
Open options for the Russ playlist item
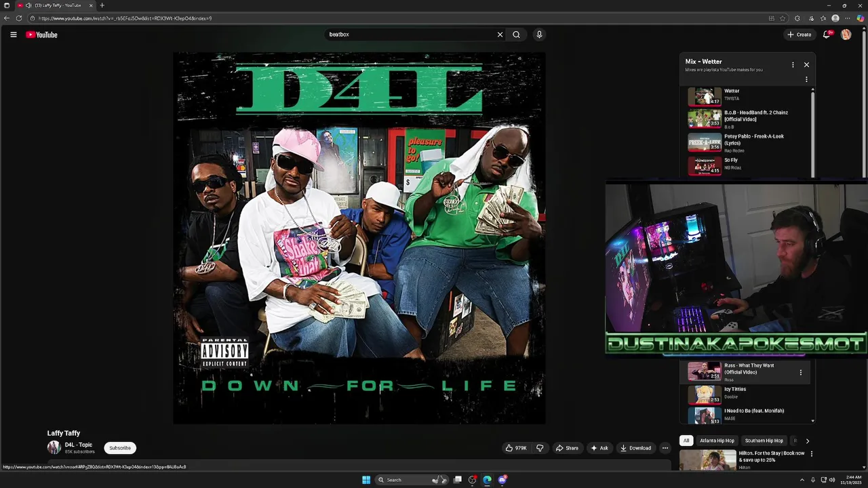coord(800,372)
